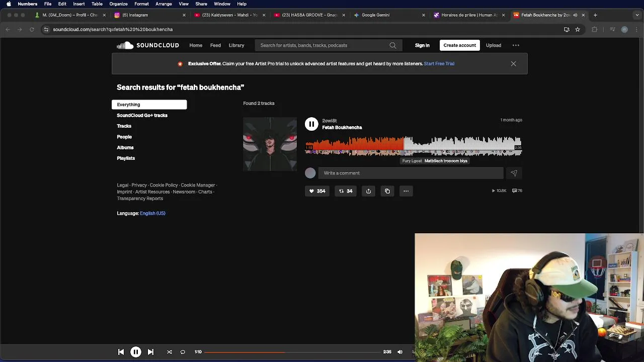
Task: Open the Library page
Action: (236, 45)
